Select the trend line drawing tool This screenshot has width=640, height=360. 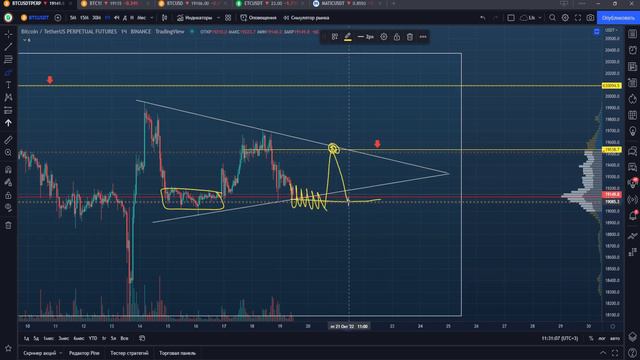click(8, 47)
